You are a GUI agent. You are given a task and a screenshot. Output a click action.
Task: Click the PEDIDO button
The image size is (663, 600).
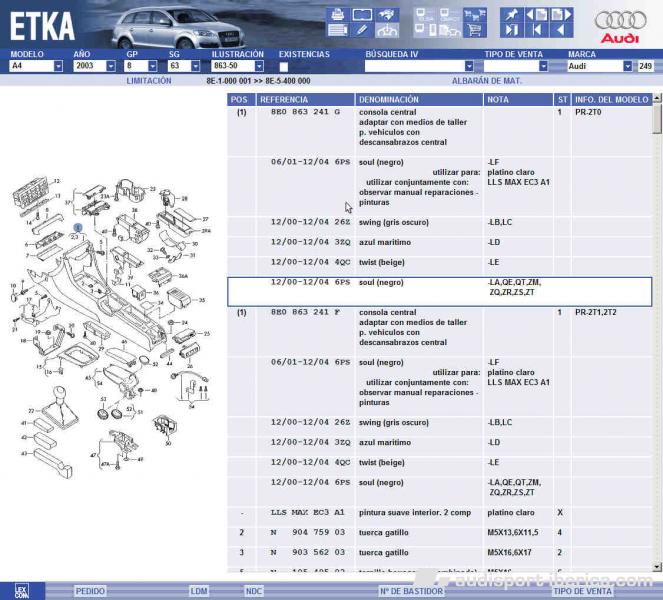[90, 591]
